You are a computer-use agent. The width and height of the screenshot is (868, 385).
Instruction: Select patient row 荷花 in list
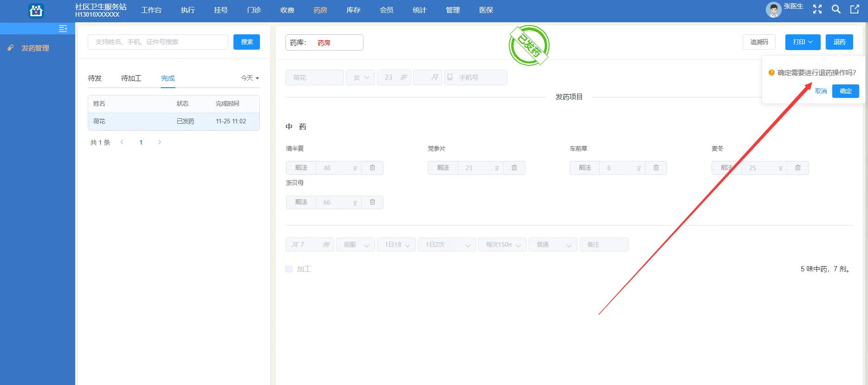pyautogui.click(x=174, y=122)
